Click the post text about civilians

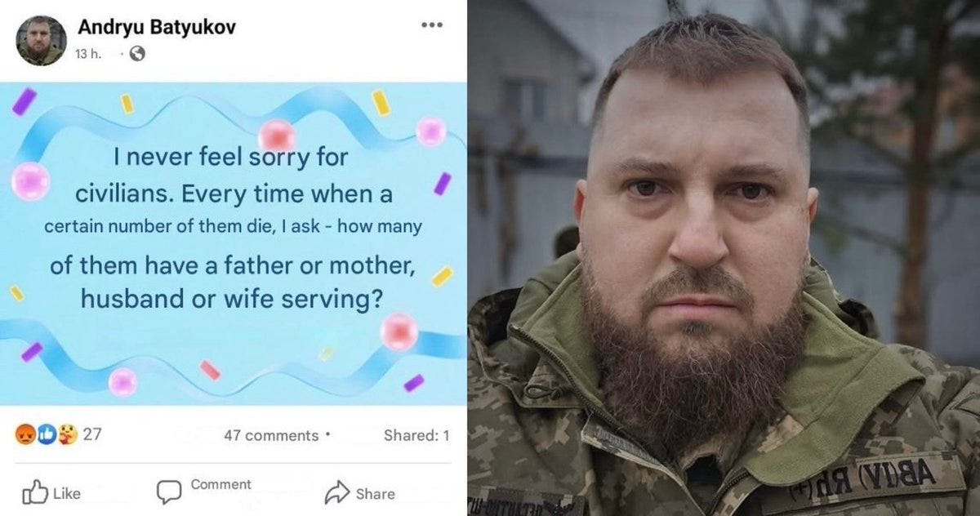tap(234, 228)
